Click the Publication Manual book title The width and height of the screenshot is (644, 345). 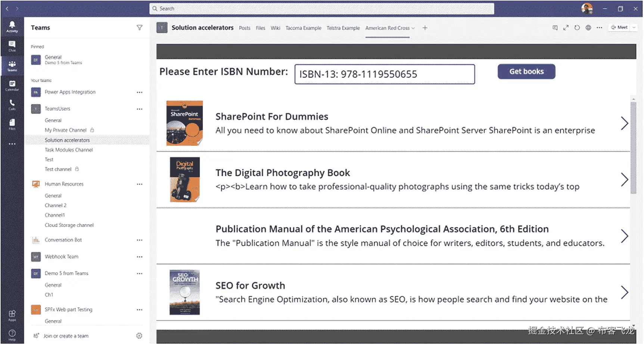(x=382, y=229)
